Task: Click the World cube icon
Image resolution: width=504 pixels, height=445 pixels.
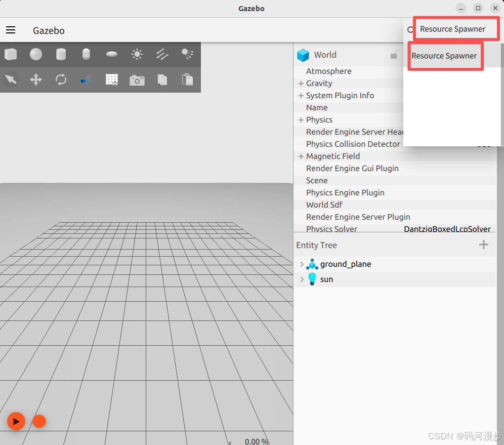Action: (x=303, y=55)
